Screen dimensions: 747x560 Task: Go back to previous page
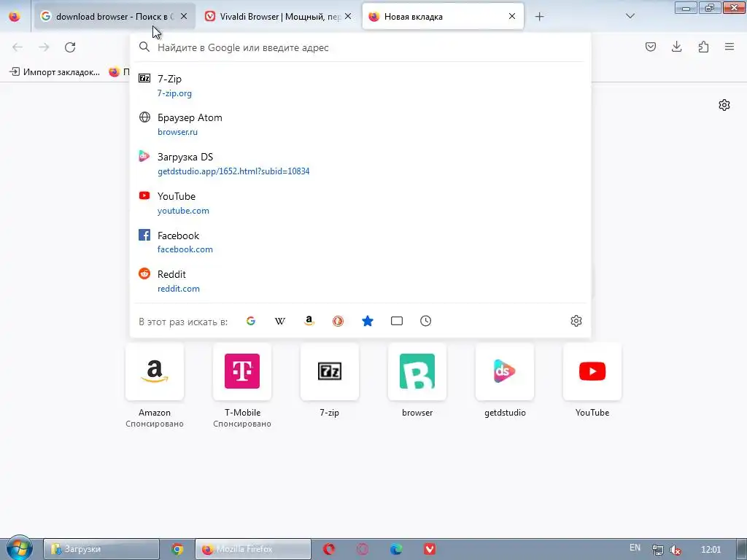coord(18,47)
